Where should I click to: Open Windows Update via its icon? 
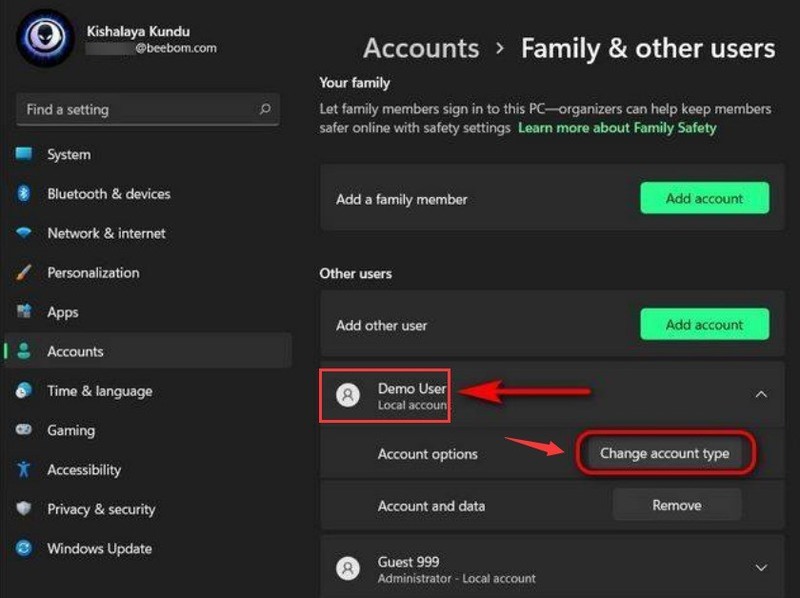pyautogui.click(x=24, y=549)
